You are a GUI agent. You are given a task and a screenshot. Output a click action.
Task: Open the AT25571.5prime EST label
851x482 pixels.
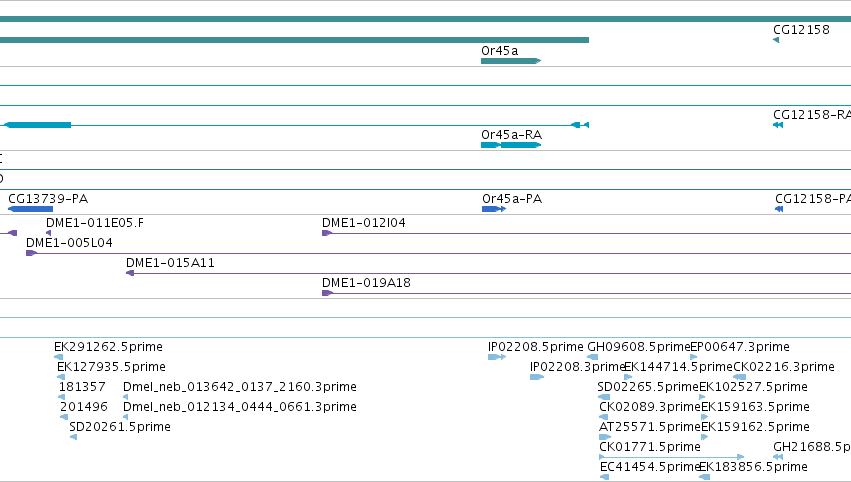[x=650, y=427]
